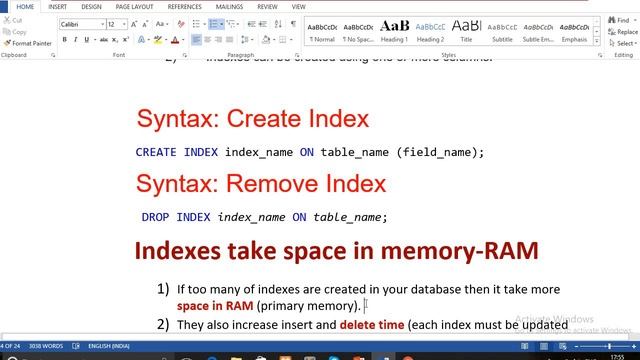Increase font size with Grow Font icon
Viewport: 640px width, 360px height.
(134, 24)
